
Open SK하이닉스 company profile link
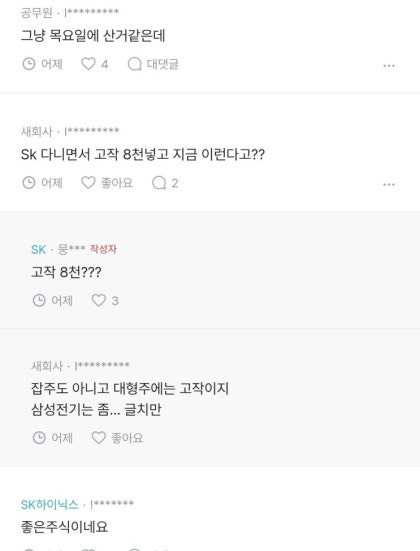tap(50, 505)
